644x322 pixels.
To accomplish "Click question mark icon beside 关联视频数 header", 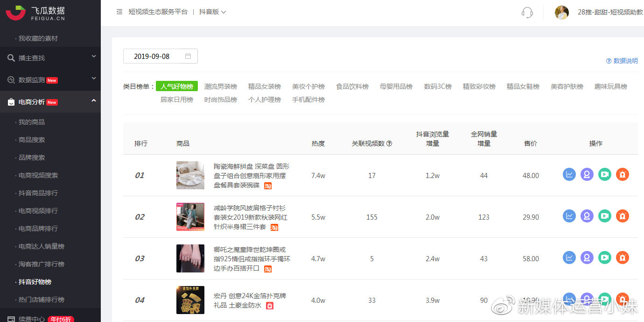I will point(390,143).
